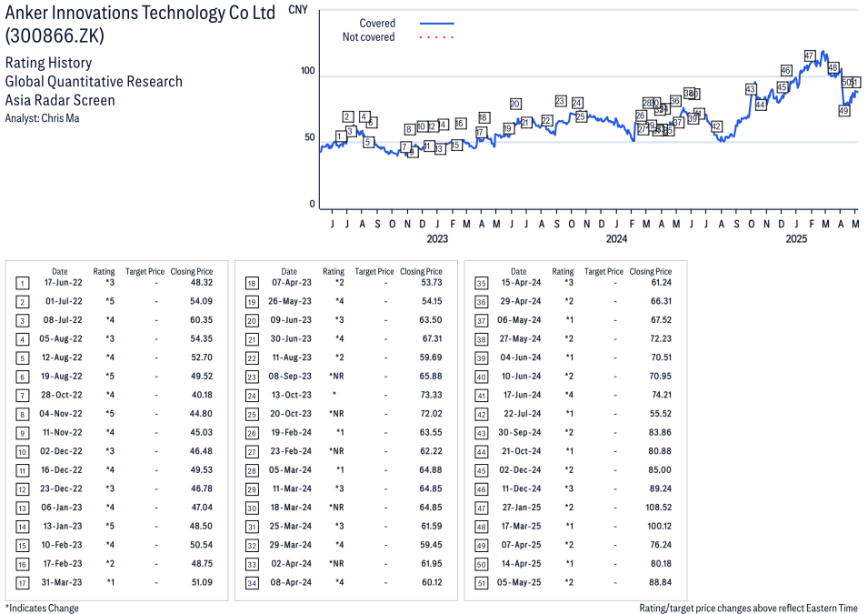Click the Closing Price header in the first table
This screenshot has height=614, width=868.
tap(192, 272)
